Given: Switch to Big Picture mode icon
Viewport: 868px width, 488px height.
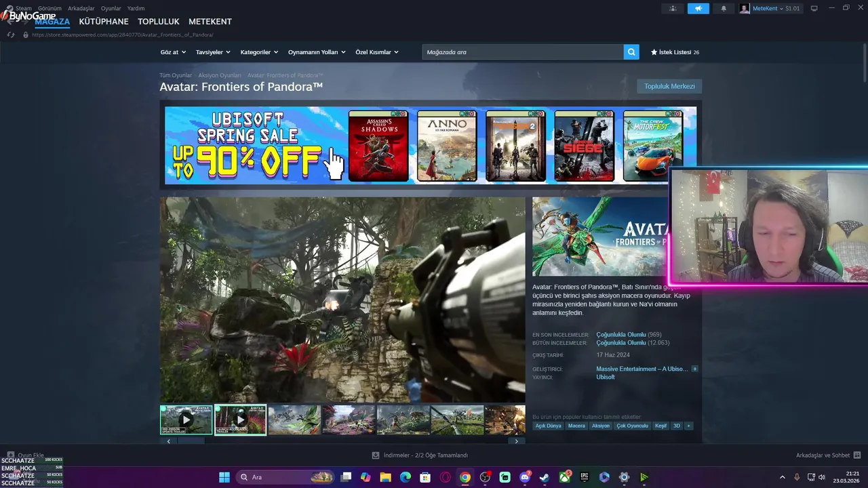Looking at the screenshot, I should [814, 8].
